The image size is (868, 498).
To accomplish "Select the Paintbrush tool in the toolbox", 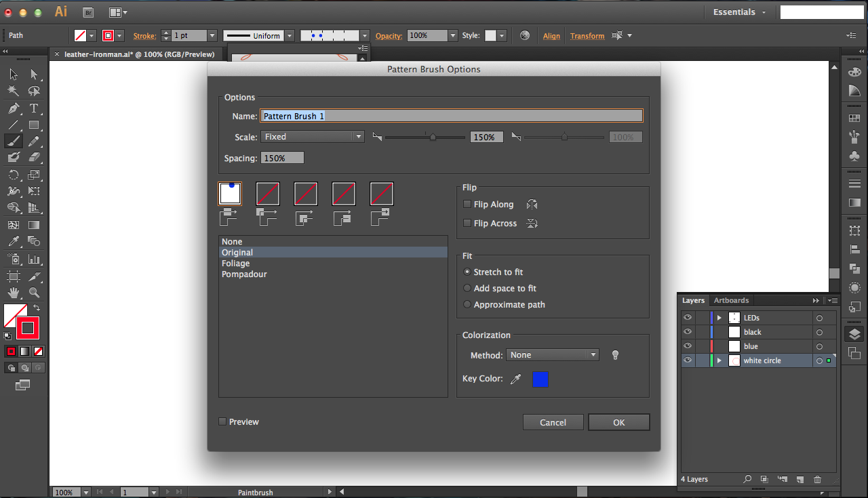I will (14, 141).
